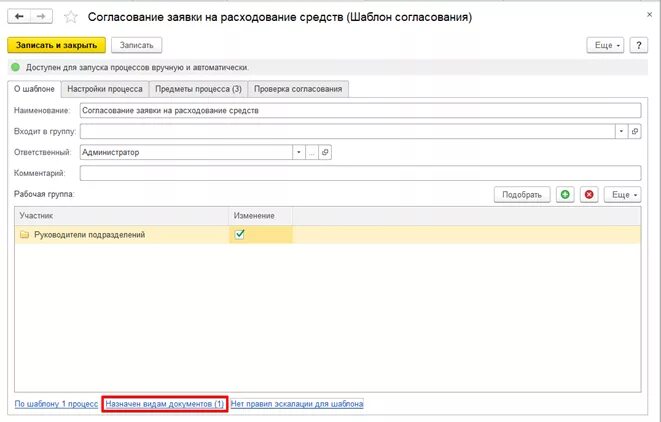Click the green availability status indicator
The height and width of the screenshot is (422, 661).
(x=16, y=67)
